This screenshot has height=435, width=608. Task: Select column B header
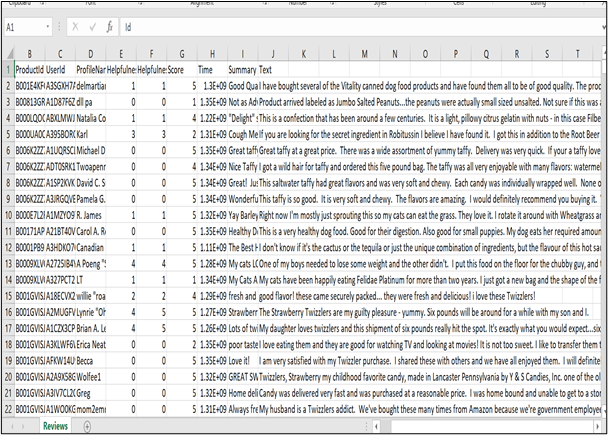[29, 54]
